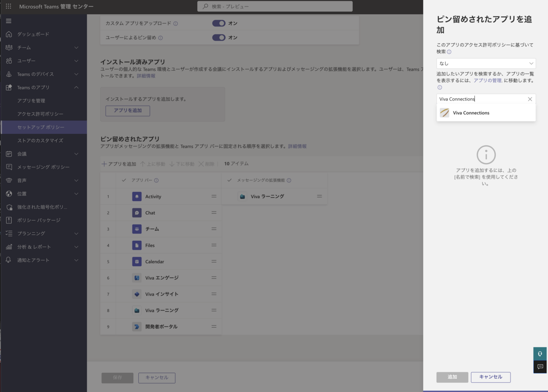Open アクセス許可ポリシー menu item
Viewport: 548px width, 392px height.
[43, 114]
